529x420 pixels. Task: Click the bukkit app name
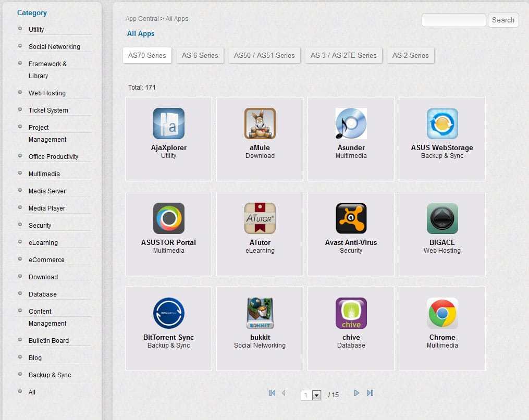coord(260,337)
